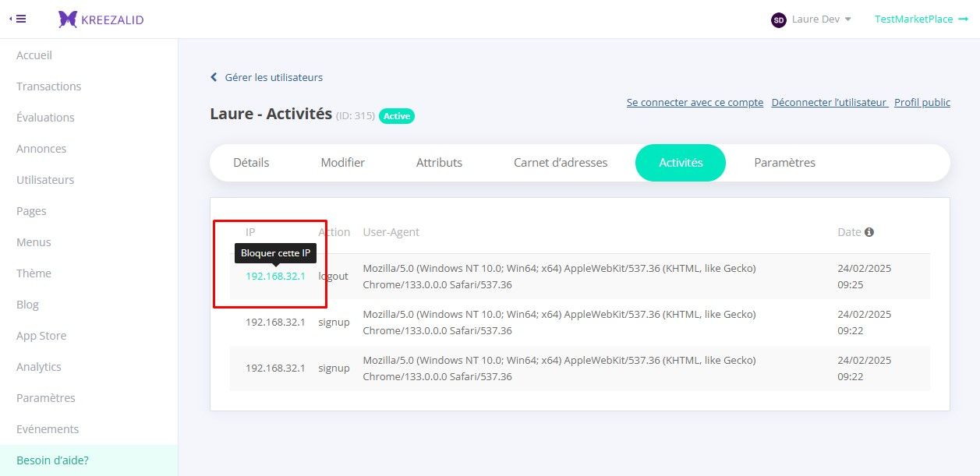Switch to the Attributs tab
This screenshot has width=980, height=476.
click(x=439, y=163)
